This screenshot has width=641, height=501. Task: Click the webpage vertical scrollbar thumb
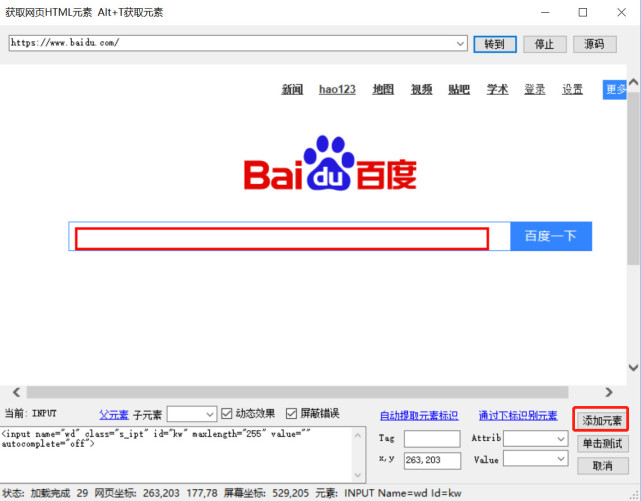coord(633,178)
